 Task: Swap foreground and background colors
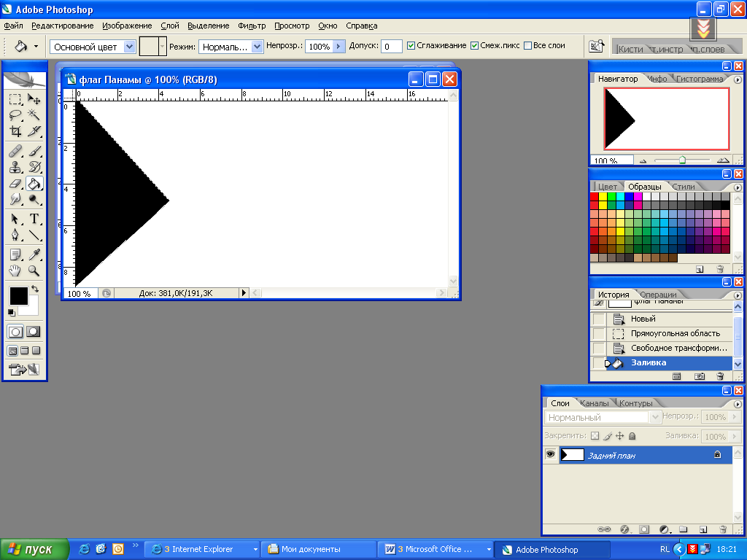pos(35,289)
